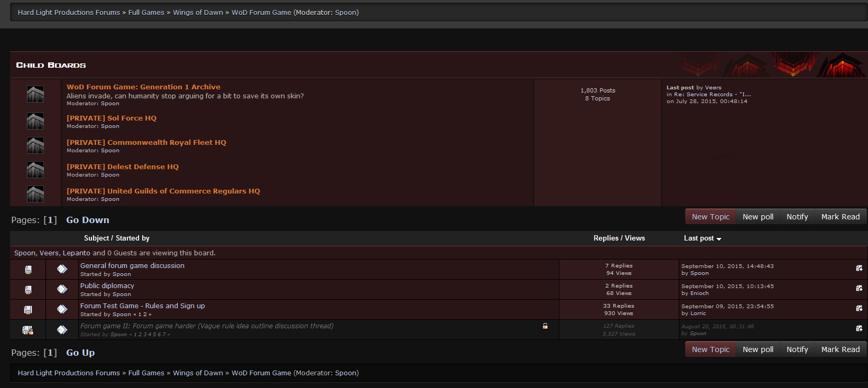This screenshot has width=868, height=388.
Task: Open Lorric profile in Forum Test Game last post
Action: click(698, 313)
